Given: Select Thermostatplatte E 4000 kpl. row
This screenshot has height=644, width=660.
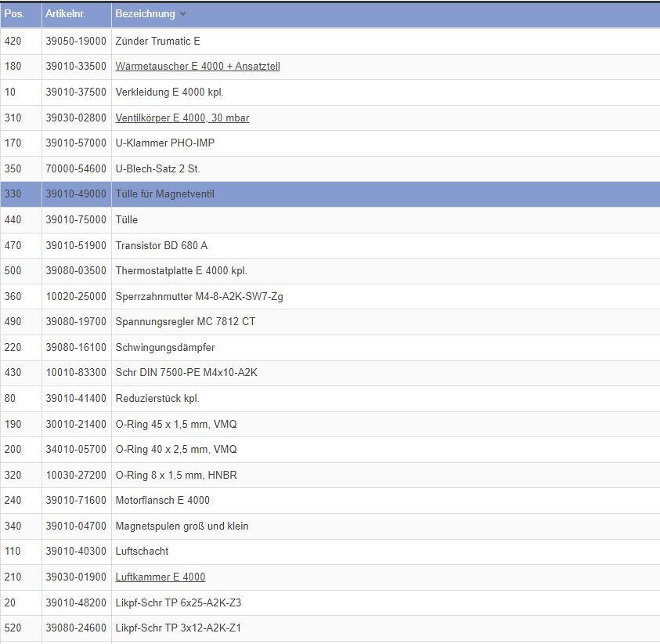Looking at the screenshot, I should [181, 271].
